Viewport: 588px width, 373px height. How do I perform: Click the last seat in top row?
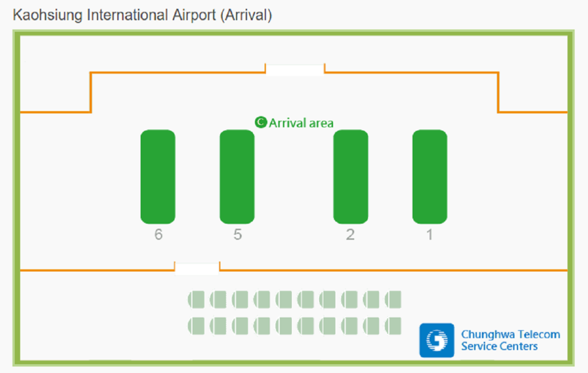tap(393, 300)
